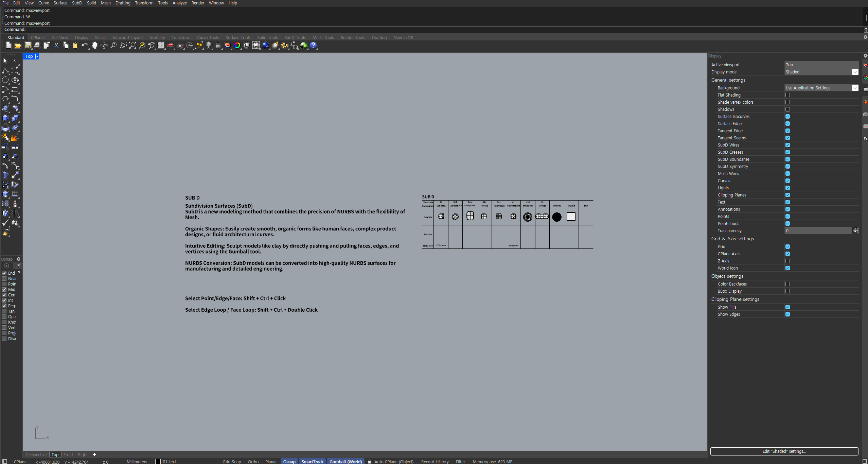Select the Pan hand tool
Viewport: 868px width, 464px height.
tap(94, 46)
